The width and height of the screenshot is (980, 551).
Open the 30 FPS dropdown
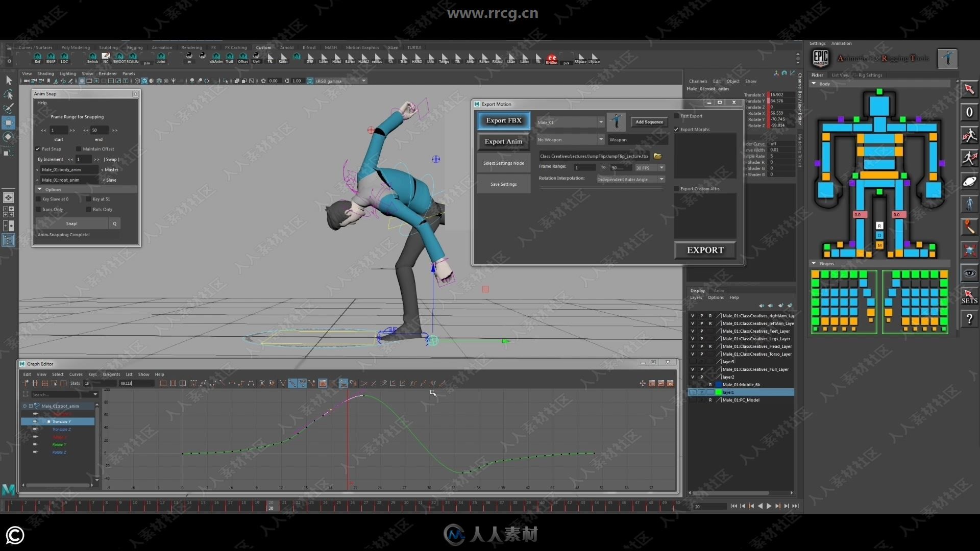650,168
